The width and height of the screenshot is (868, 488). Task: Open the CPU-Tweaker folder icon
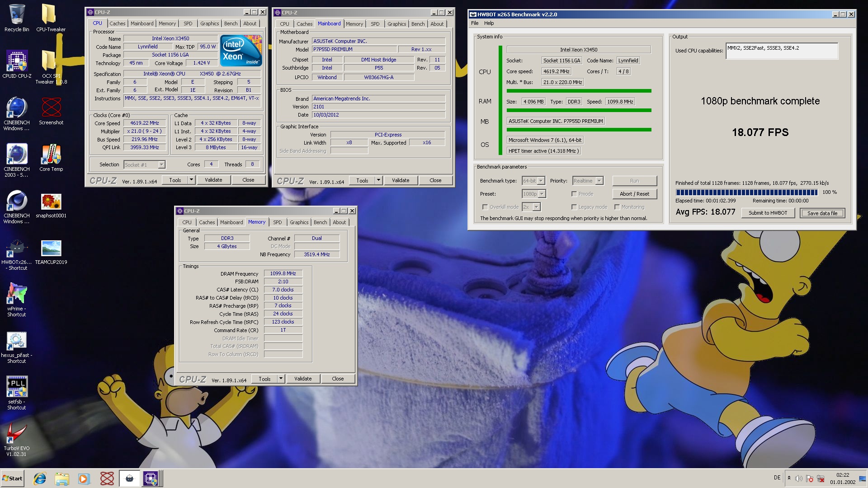51,18
